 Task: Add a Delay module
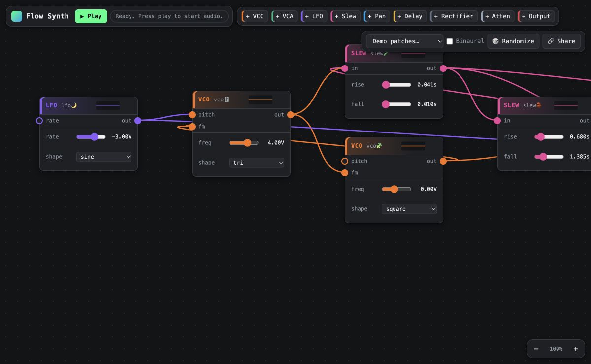pos(410,16)
